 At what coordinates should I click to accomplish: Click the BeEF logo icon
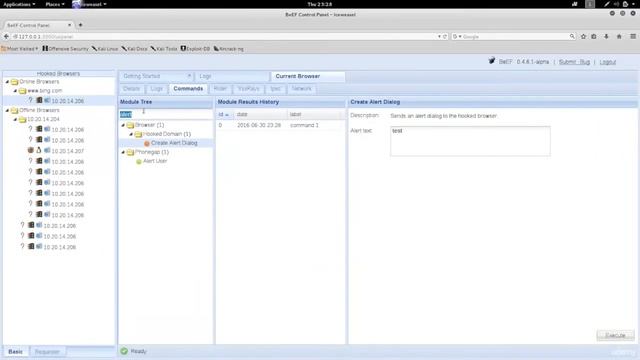(x=492, y=61)
